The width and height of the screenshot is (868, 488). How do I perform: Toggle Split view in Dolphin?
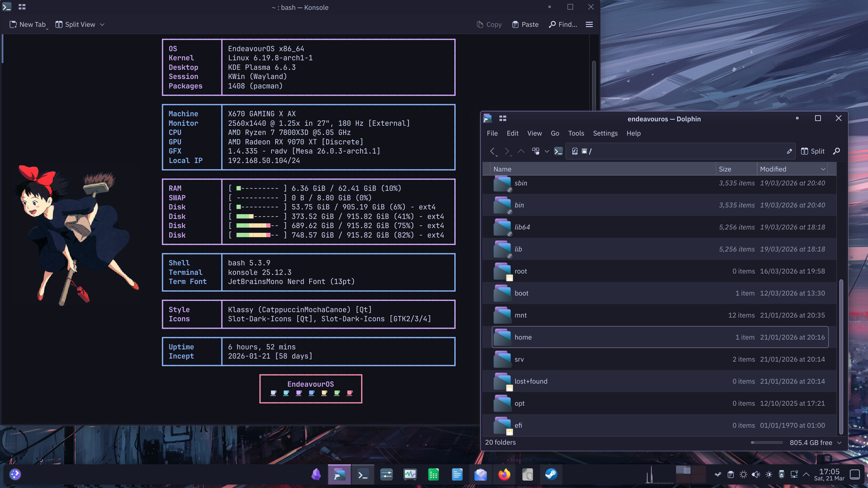(x=812, y=151)
